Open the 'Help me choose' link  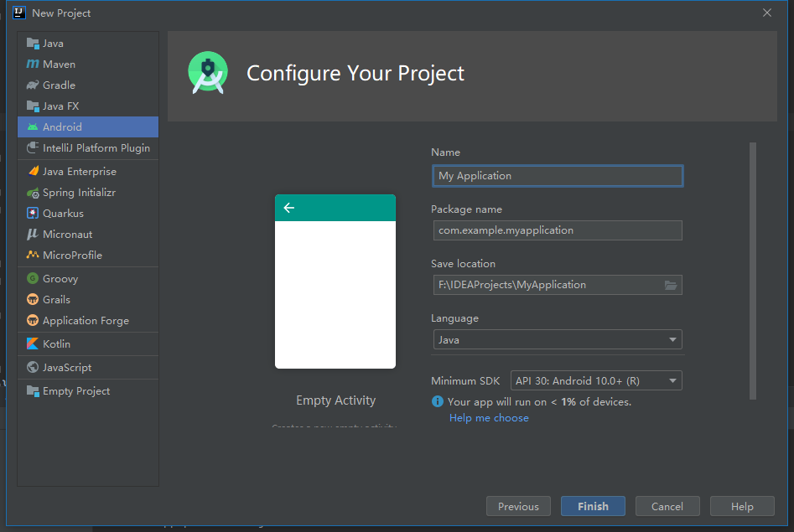pos(489,418)
